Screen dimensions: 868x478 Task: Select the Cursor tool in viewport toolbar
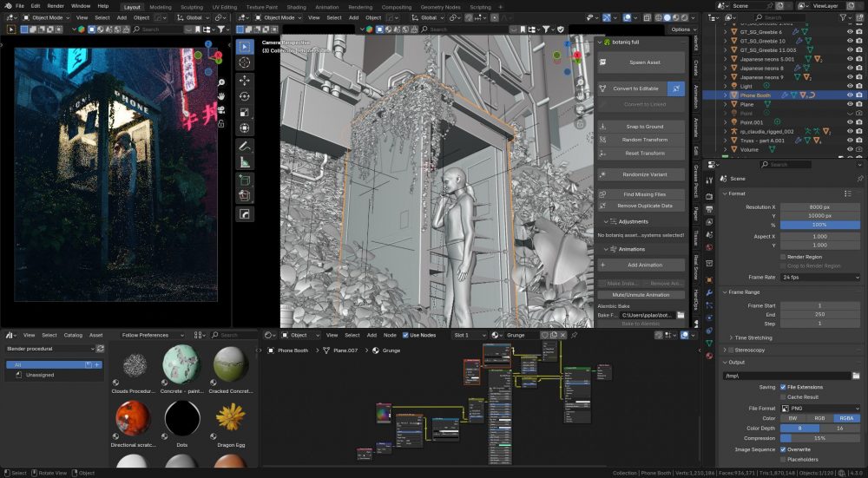click(245, 62)
